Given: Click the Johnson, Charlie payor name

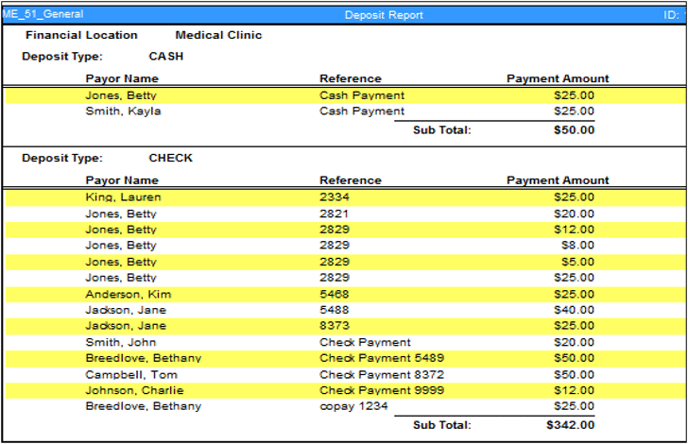Looking at the screenshot, I should tap(131, 390).
